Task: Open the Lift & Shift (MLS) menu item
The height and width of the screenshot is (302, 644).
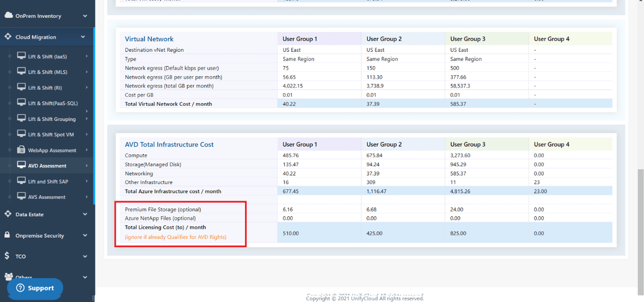Action: coord(48,72)
